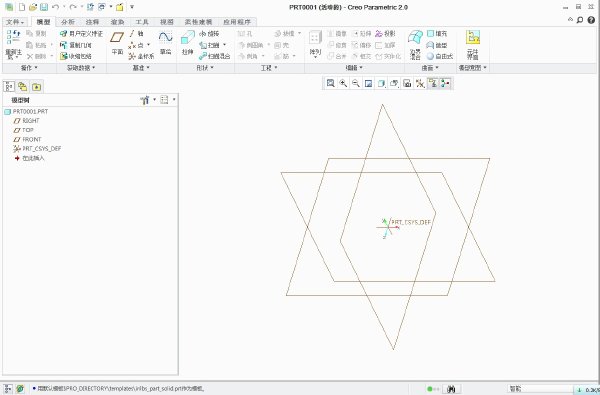Viewport: 600px width, 395px height.
Task: Click the Undo arrow icon
Action: point(55,7)
